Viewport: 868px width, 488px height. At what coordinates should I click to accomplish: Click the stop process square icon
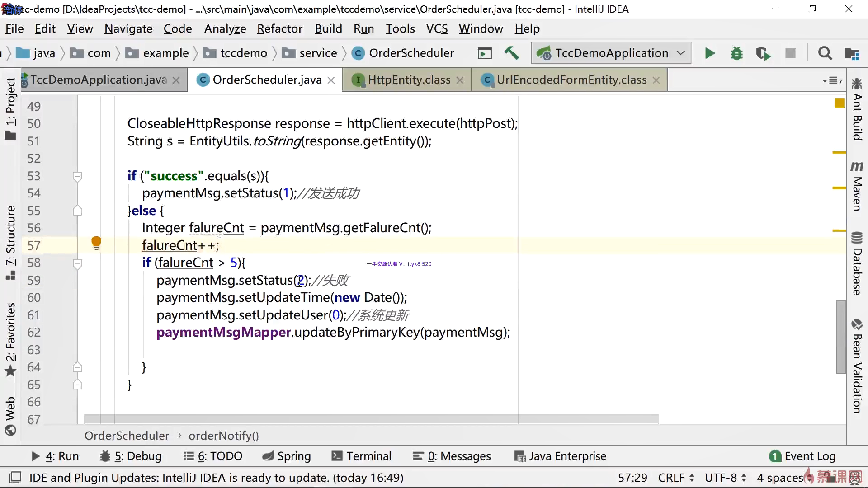[x=790, y=53]
